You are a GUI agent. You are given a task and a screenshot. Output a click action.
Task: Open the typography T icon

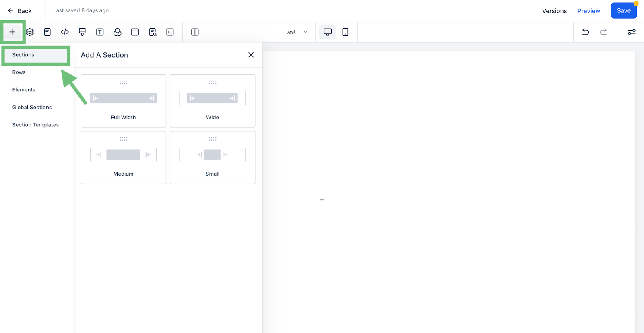100,32
